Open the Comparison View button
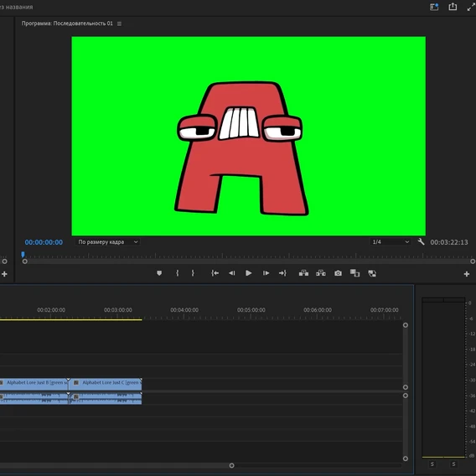Viewport: 476px width, 476px height. click(354, 273)
